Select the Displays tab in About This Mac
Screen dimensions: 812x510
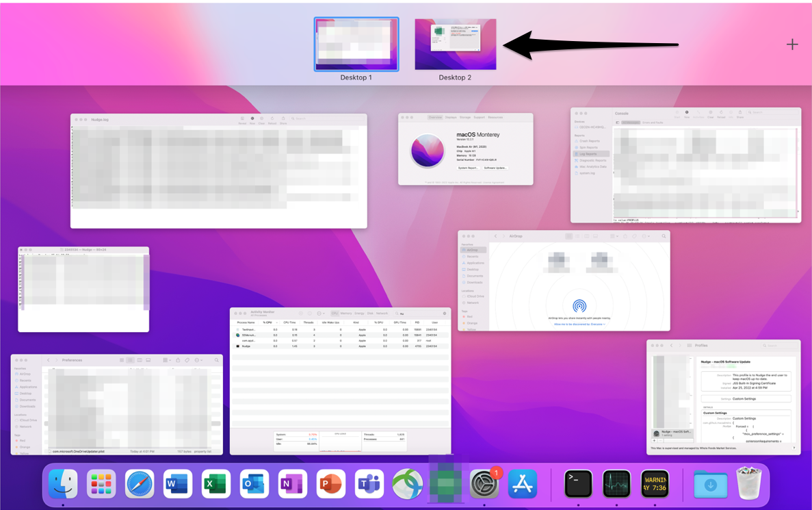pos(451,117)
